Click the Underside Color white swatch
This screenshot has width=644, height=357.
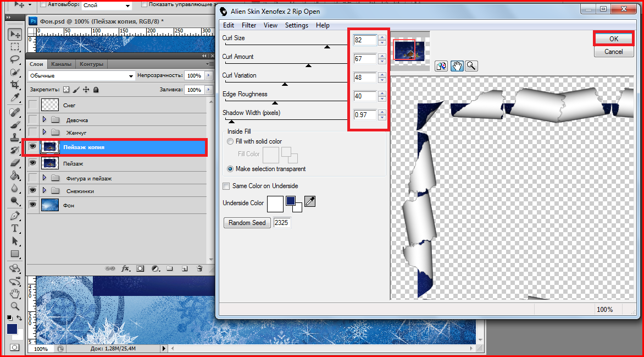click(x=275, y=204)
